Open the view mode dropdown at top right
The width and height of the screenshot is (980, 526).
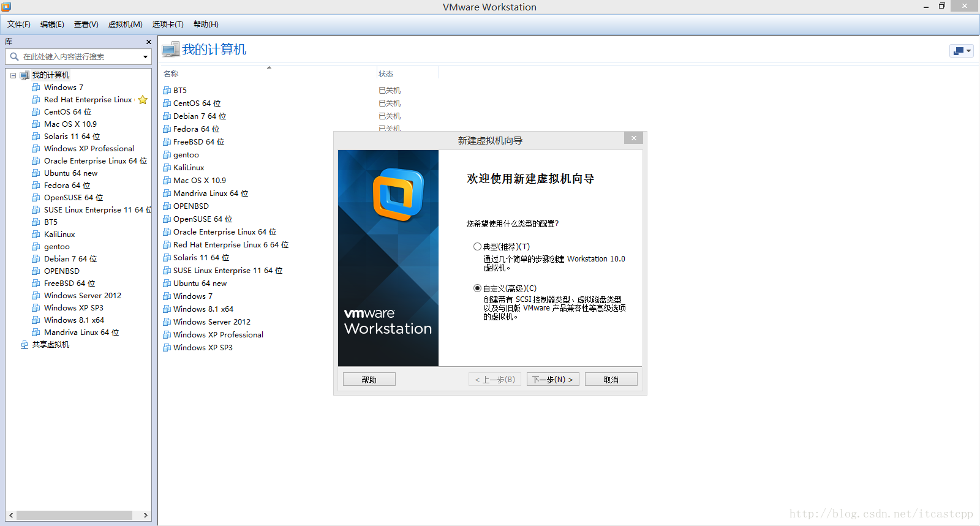click(x=962, y=51)
